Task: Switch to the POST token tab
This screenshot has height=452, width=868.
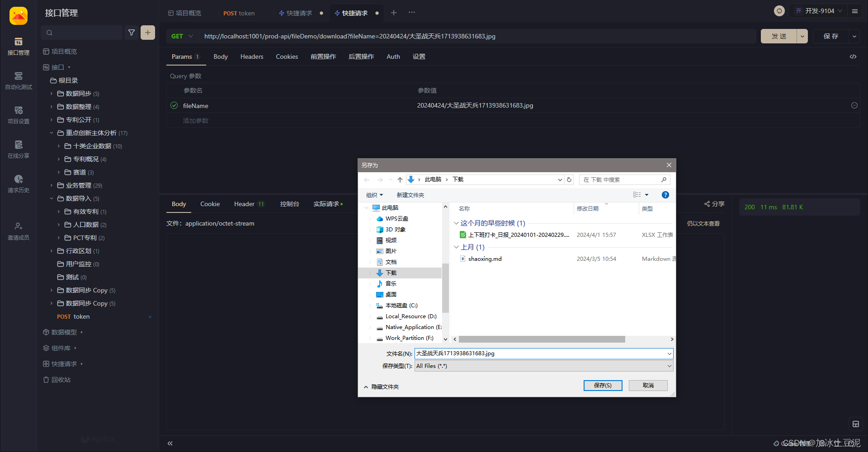Action: (239, 13)
